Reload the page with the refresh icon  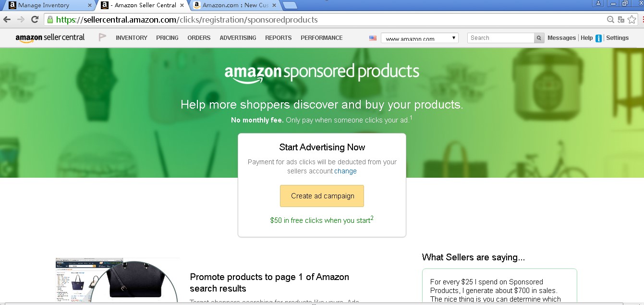(35, 20)
